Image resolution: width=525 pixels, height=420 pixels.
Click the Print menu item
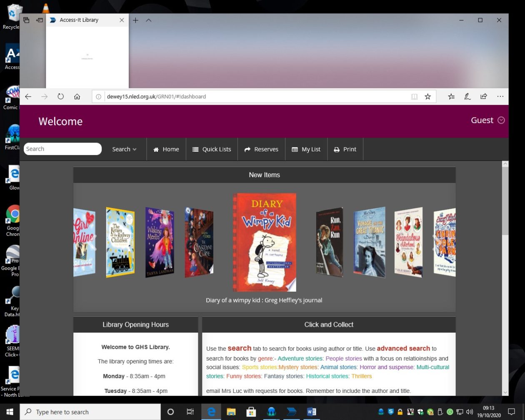[x=345, y=149]
